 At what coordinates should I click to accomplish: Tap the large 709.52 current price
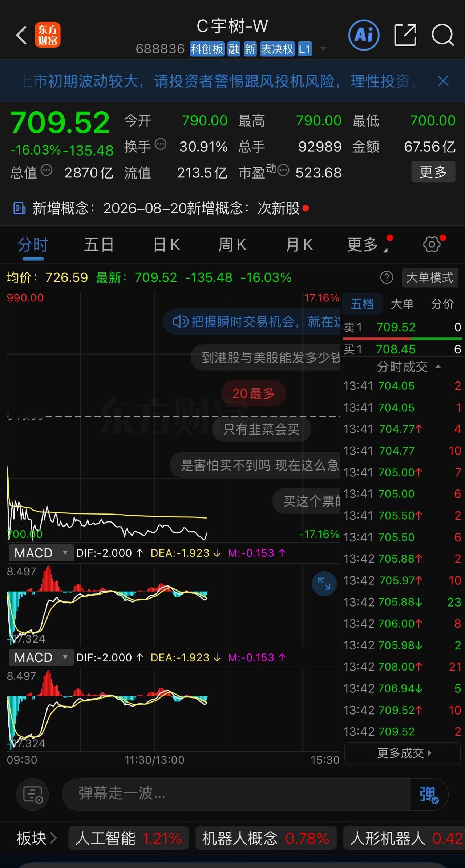(60, 122)
